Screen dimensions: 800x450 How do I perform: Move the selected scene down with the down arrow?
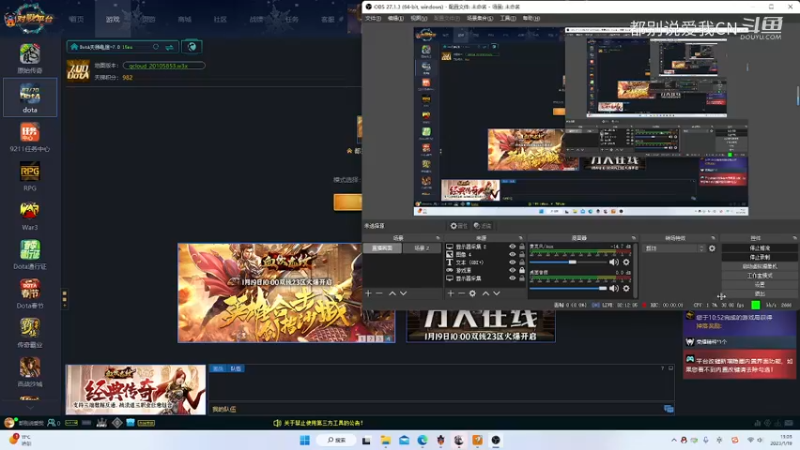[x=404, y=293]
